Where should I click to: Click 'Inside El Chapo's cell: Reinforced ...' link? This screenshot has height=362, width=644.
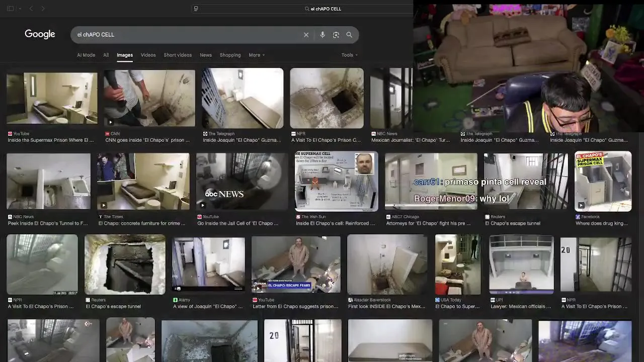pyautogui.click(x=336, y=223)
